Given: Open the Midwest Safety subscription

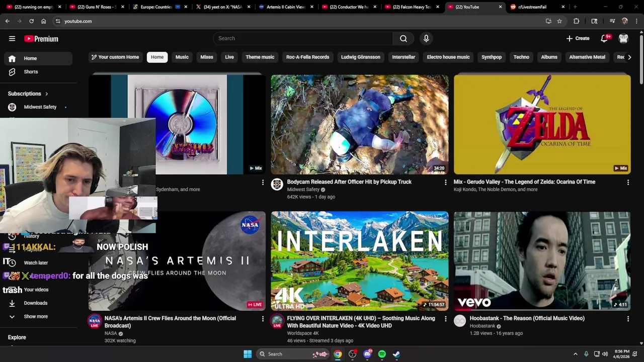Looking at the screenshot, I should pos(38,107).
